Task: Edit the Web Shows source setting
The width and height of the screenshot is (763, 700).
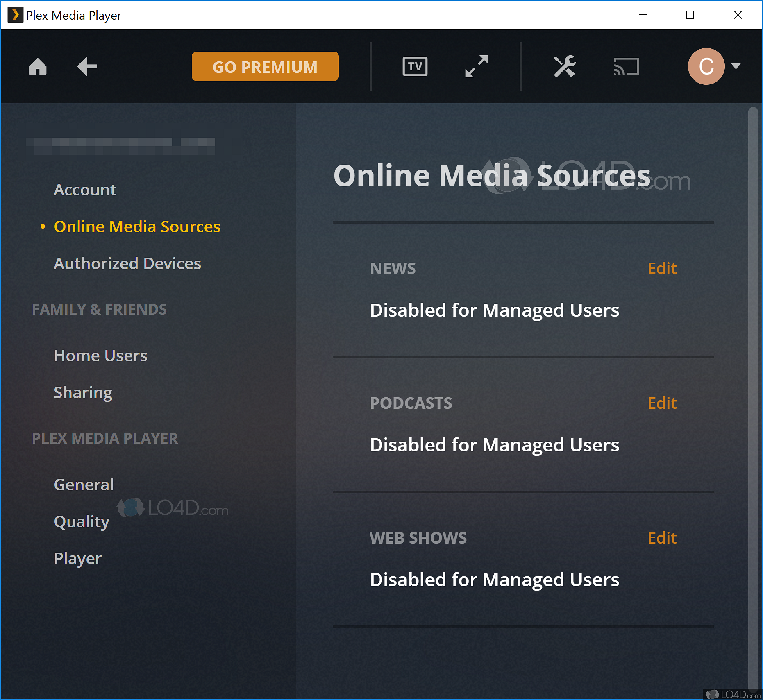Action: tap(662, 538)
